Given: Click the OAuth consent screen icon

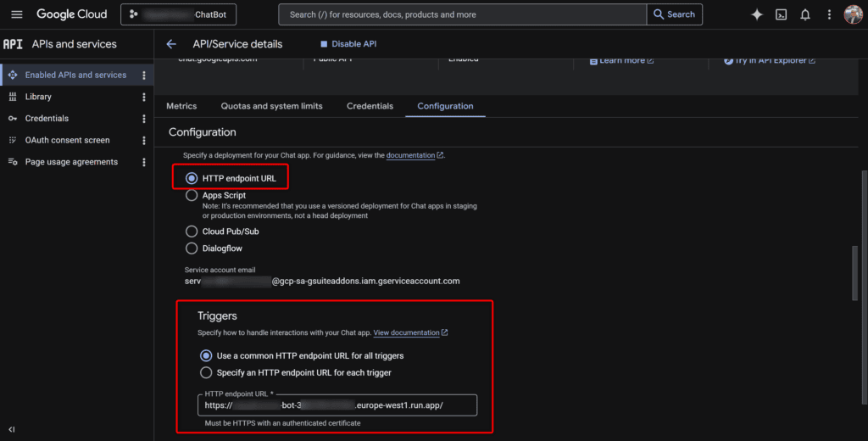Looking at the screenshot, I should click(x=13, y=140).
